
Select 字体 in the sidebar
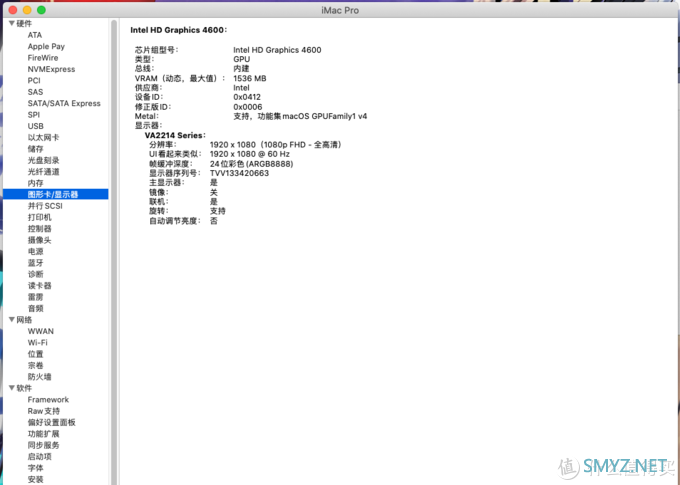[36, 468]
